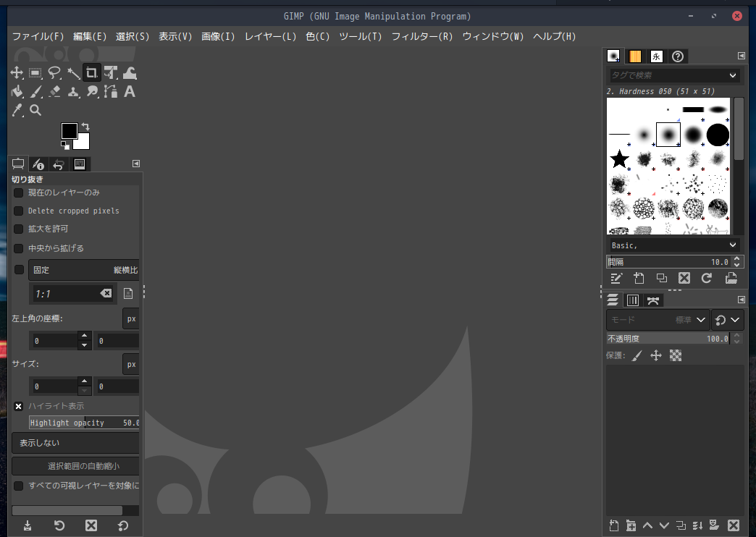Select the Rectangle Select tool

point(35,73)
